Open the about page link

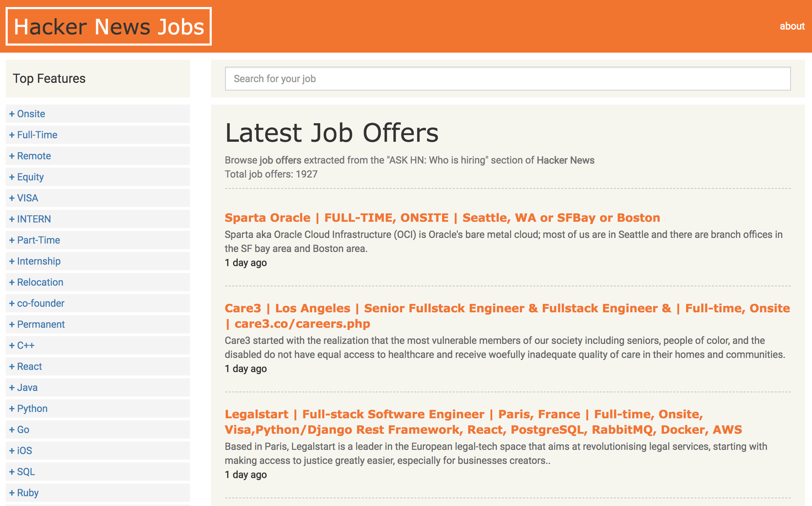[x=792, y=26]
